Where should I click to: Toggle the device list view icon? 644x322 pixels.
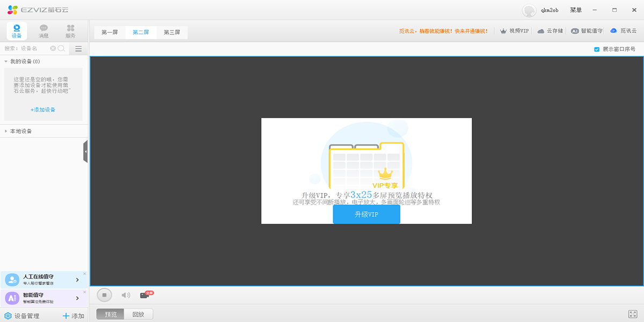tap(78, 48)
